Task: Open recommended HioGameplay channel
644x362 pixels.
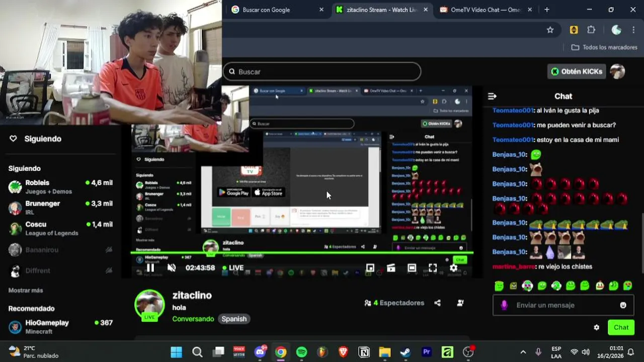Action: coord(60,327)
